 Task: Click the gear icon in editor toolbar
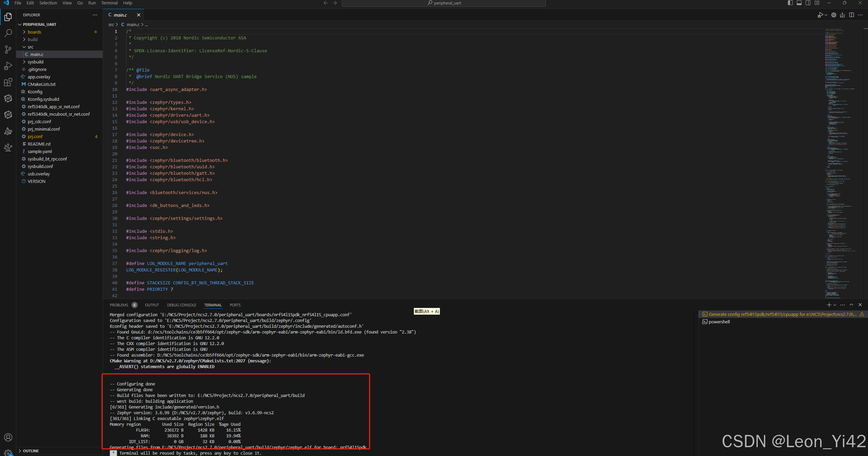coord(834,15)
